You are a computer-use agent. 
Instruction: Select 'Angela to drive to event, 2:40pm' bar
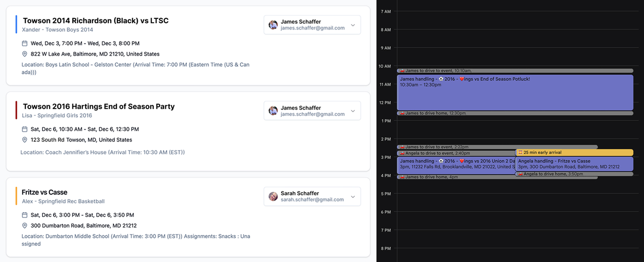click(456, 153)
